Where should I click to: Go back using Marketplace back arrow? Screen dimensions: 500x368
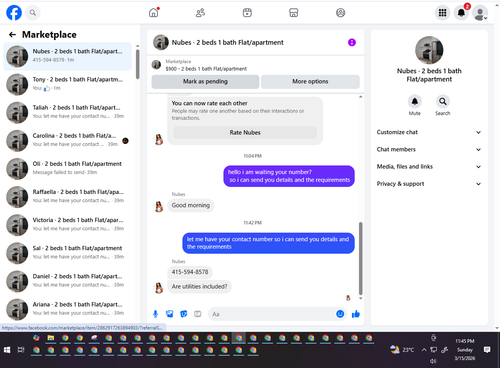(12, 34)
